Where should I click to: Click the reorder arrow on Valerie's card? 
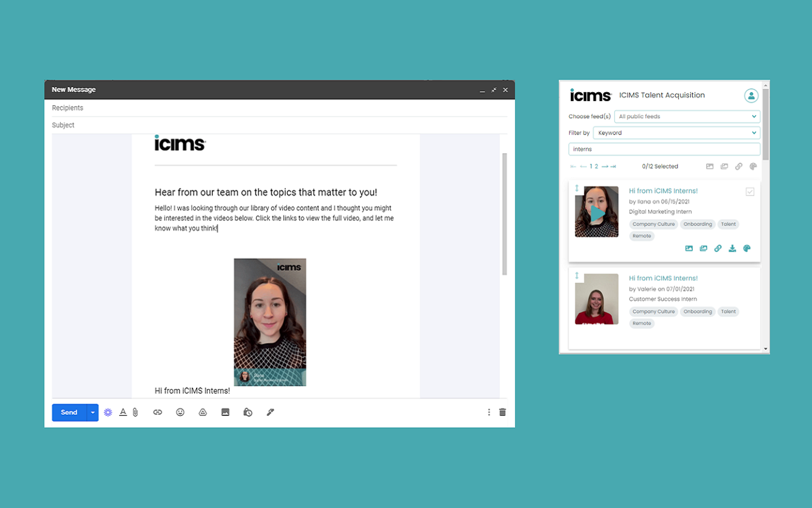[577, 276]
